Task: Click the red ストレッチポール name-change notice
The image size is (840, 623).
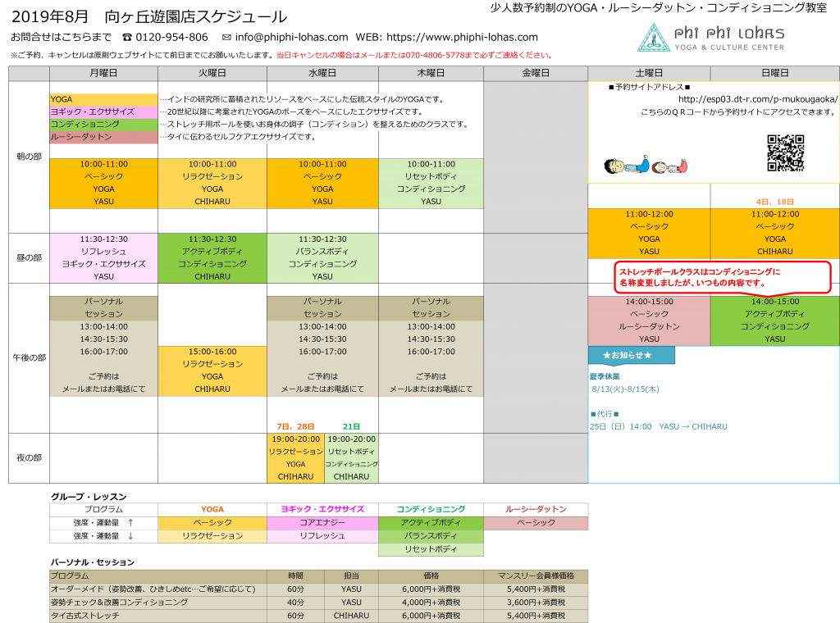Action: (722, 278)
